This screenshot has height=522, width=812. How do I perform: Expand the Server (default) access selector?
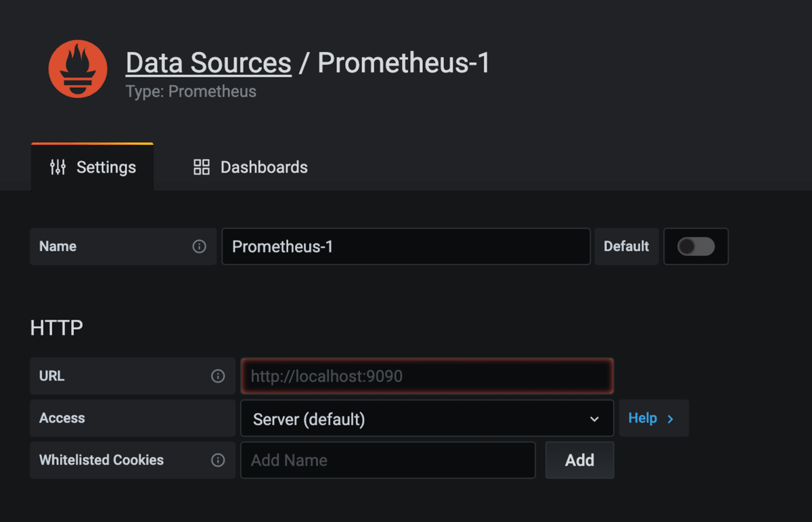(426, 419)
